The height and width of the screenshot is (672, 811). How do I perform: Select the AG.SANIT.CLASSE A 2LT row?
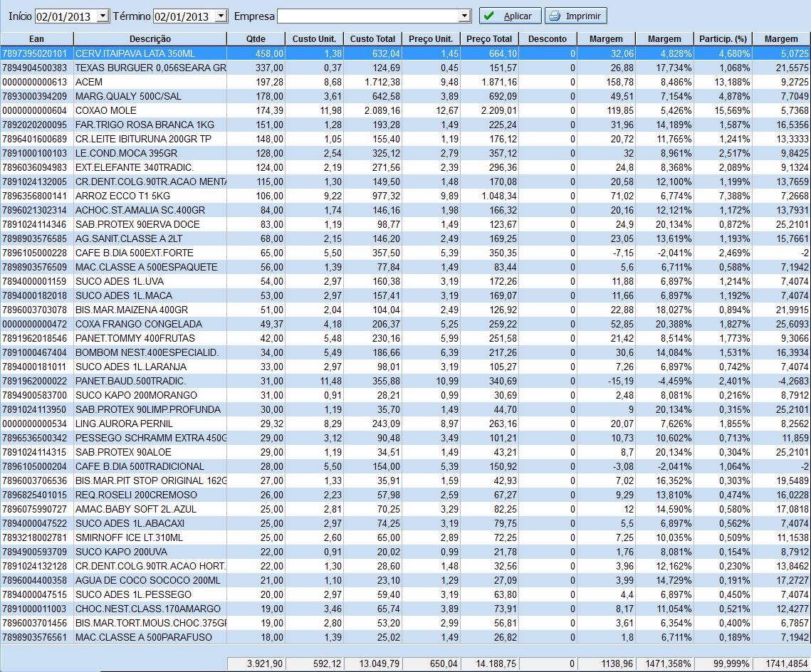[x=406, y=238]
